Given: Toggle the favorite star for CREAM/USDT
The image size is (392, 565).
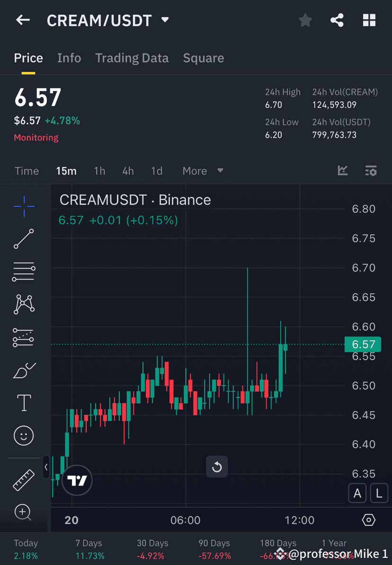Looking at the screenshot, I should coord(305,20).
